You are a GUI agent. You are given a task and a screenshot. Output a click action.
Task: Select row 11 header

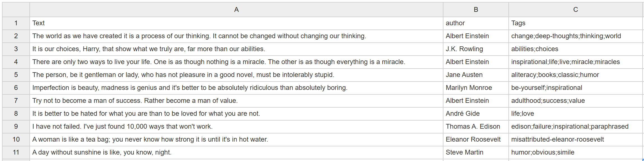pyautogui.click(x=16, y=152)
